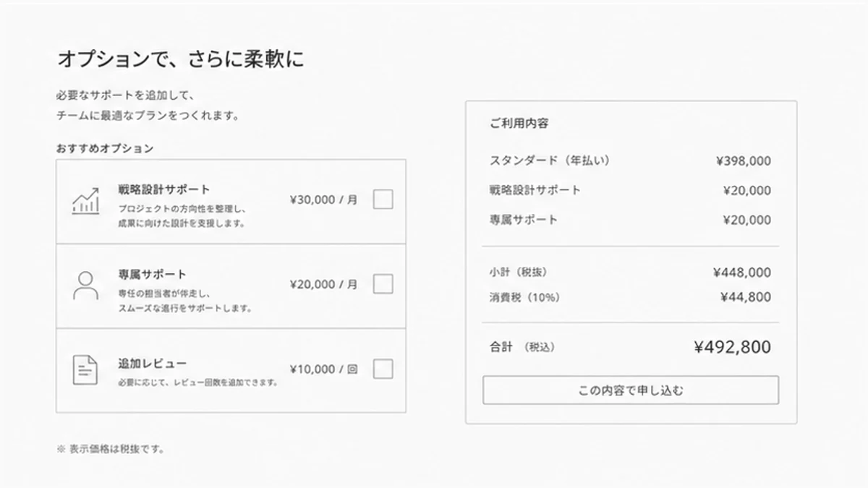The width and height of the screenshot is (868, 488).
Task: Submit with the この内容で申し込む button
Action: [x=631, y=390]
